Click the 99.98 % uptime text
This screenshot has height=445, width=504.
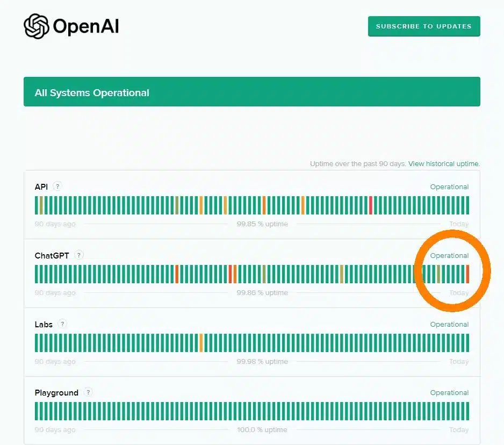[x=262, y=361]
